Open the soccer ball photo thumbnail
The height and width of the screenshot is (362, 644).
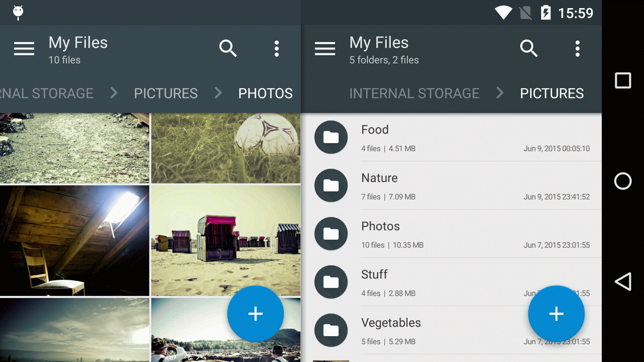click(226, 148)
